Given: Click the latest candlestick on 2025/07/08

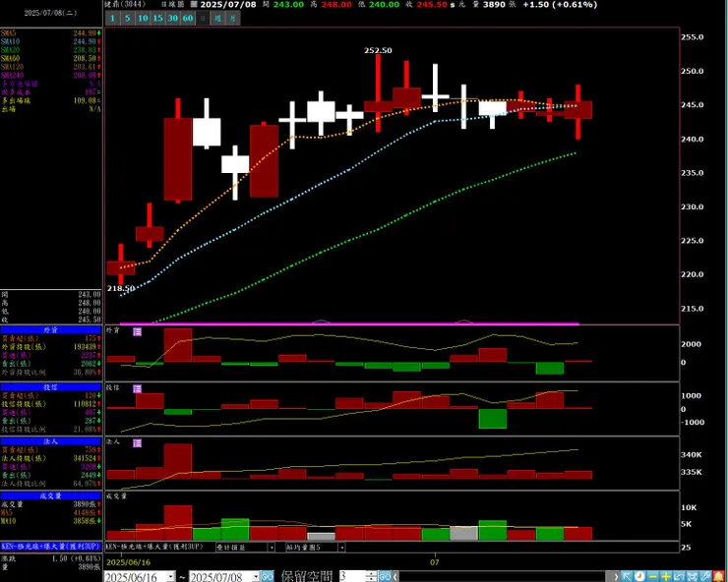Looking at the screenshot, I should (x=578, y=110).
